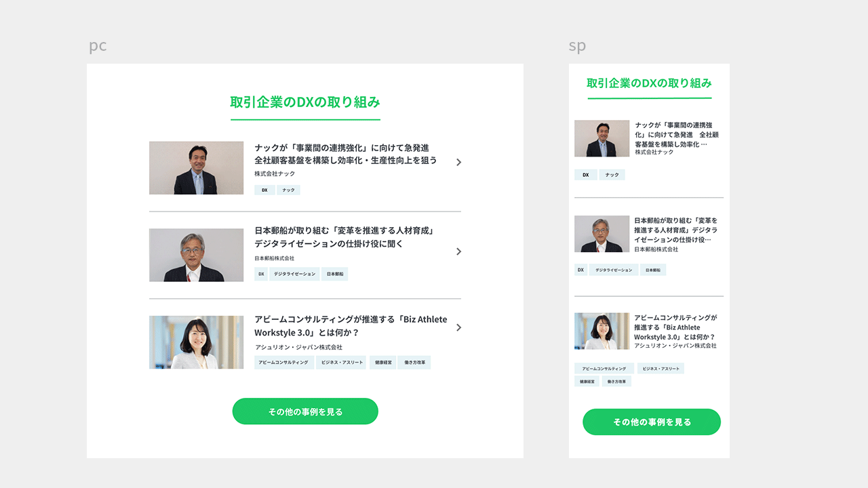Tap the sp layout その他の事例を見る button
Screen dimensions: 868x488
(x=651, y=422)
